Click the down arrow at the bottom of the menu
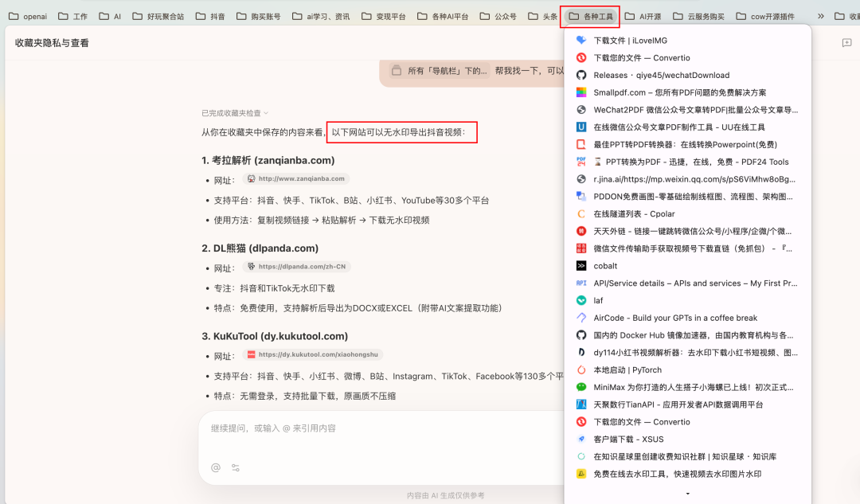860x504 pixels. pos(686,492)
